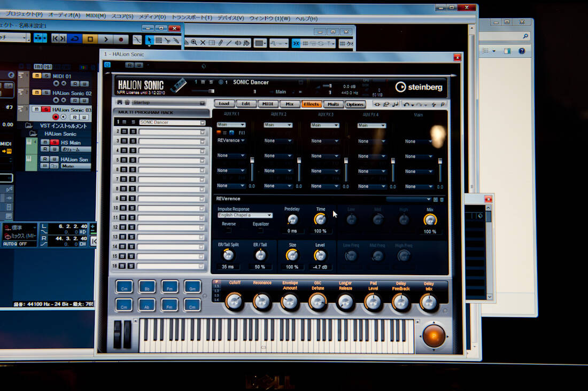Click the steinberg logo
This screenshot has width=588, height=391.
pos(419,87)
